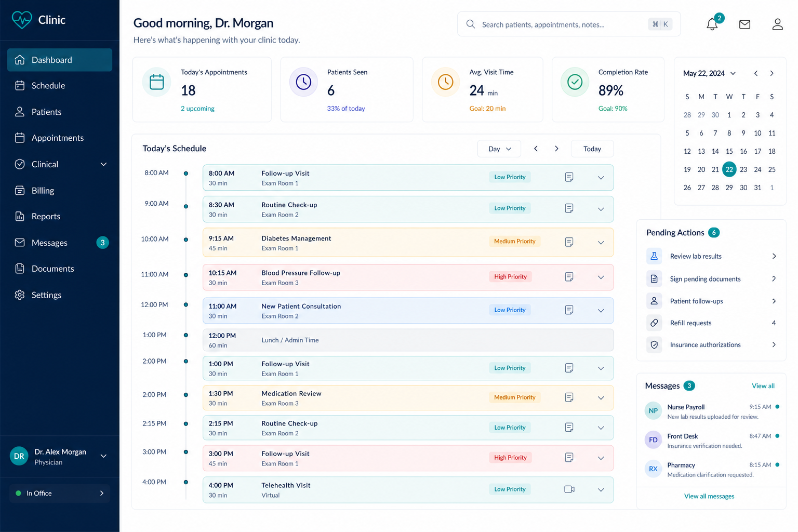Open the mail envelope icon in header
Screen dimensions: 798x532
pos(744,24)
